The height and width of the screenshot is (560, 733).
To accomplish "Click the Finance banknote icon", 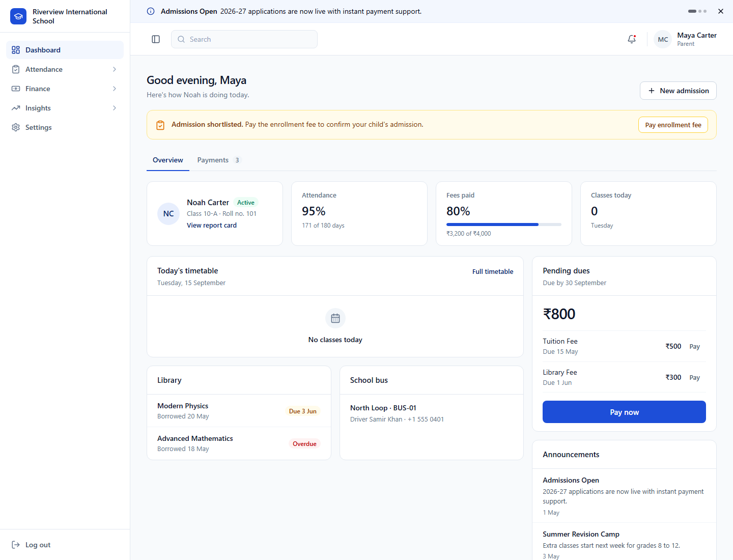I will 16,89.
